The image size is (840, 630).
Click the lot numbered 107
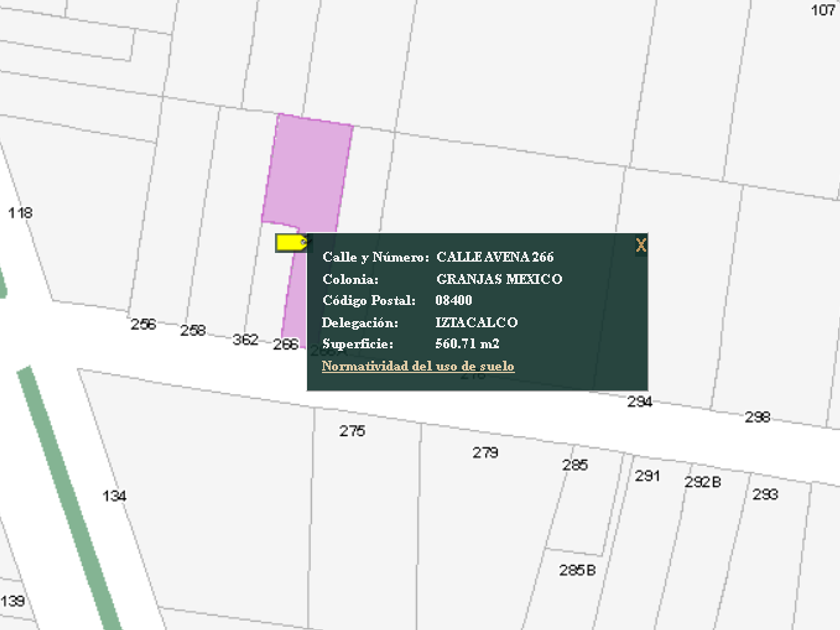(822, 10)
